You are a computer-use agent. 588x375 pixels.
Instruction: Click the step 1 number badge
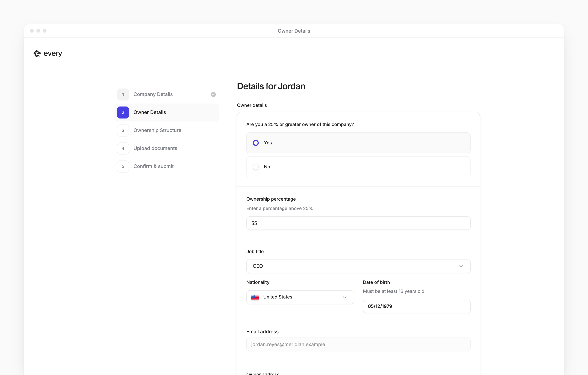tap(123, 94)
